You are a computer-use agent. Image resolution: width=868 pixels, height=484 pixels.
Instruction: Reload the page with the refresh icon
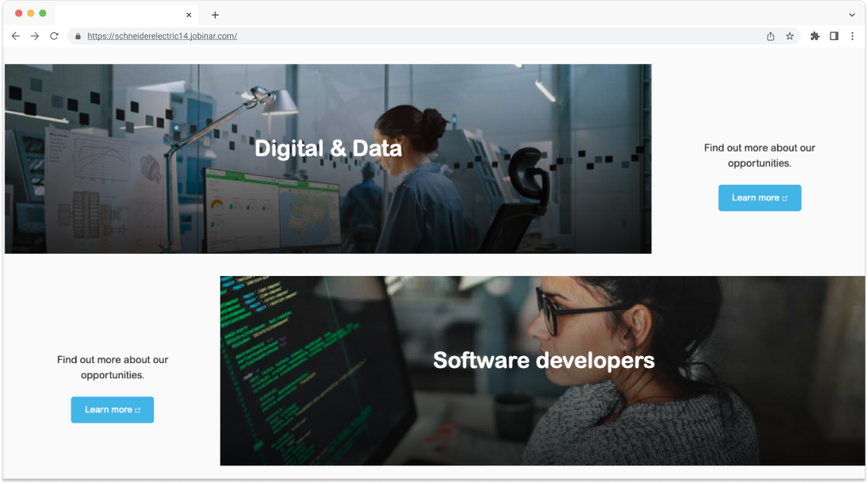[x=55, y=36]
